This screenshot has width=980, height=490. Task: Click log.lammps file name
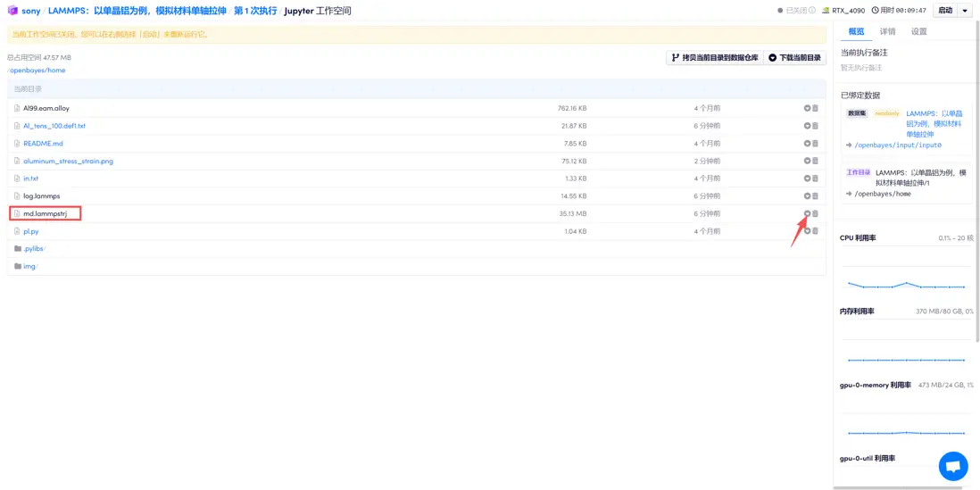point(41,195)
